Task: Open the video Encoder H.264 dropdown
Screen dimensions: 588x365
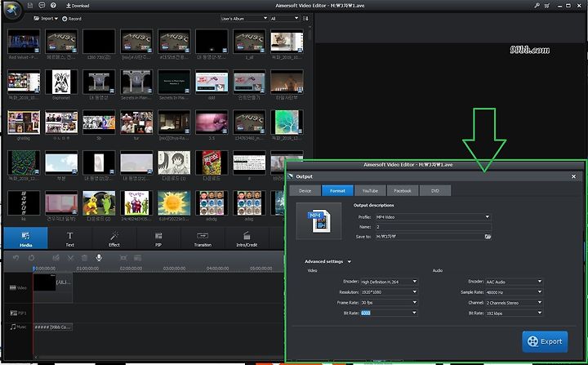Action: [x=390, y=282]
